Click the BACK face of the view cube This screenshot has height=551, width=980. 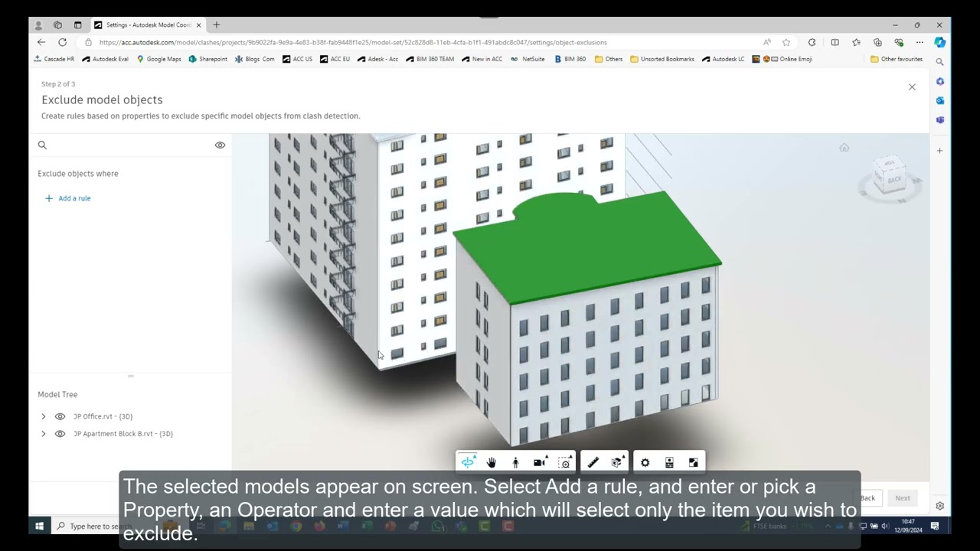point(893,179)
